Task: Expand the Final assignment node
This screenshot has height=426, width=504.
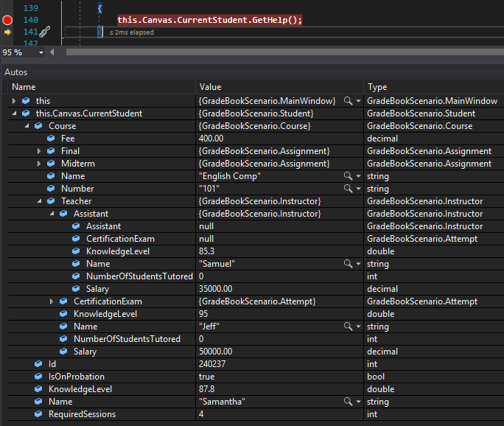Action: point(39,151)
